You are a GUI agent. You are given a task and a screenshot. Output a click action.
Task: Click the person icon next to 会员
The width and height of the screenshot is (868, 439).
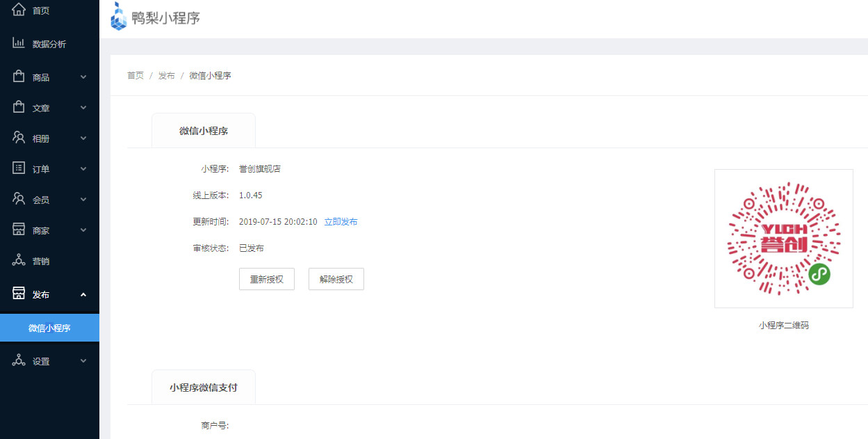(19, 199)
